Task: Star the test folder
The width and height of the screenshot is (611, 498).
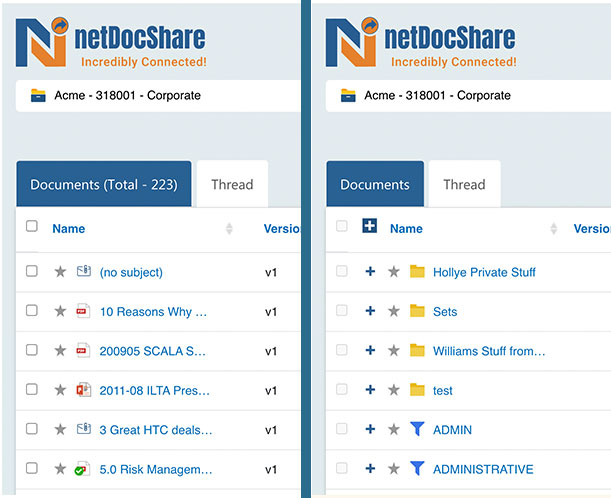Action: coord(394,390)
